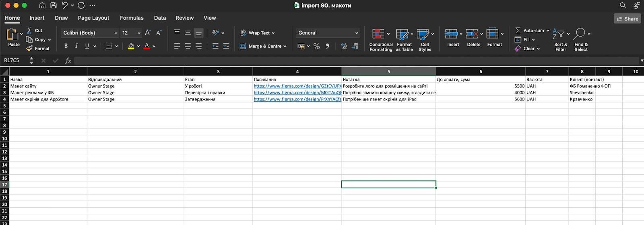The height and width of the screenshot is (225, 644).
Task: Toggle Italic formatting
Action: coord(76,46)
